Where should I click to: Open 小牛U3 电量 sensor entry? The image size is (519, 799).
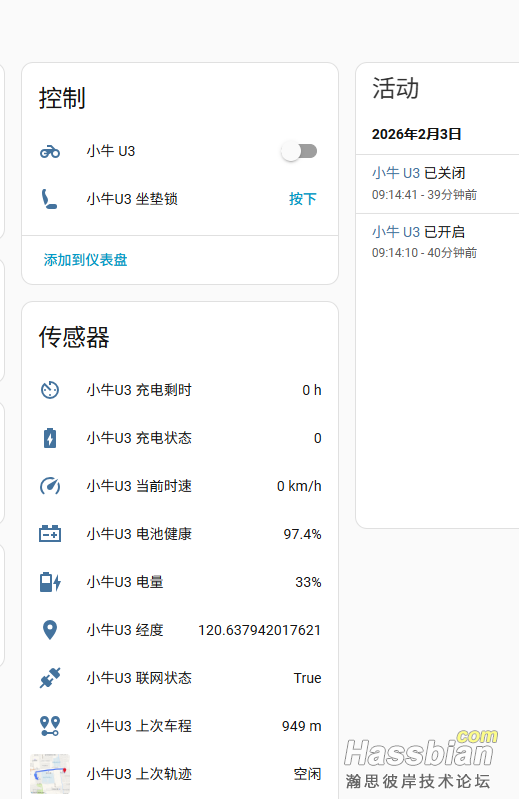[x=180, y=582]
